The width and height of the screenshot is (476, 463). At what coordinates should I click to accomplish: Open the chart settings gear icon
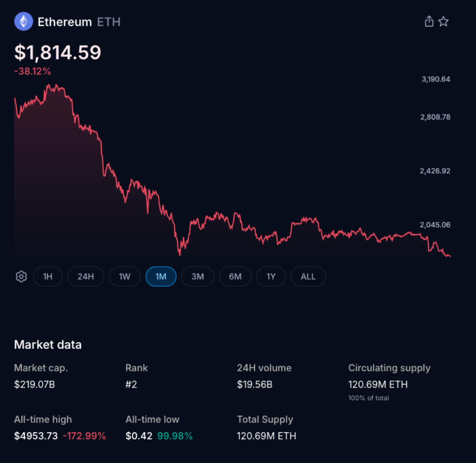point(20,276)
